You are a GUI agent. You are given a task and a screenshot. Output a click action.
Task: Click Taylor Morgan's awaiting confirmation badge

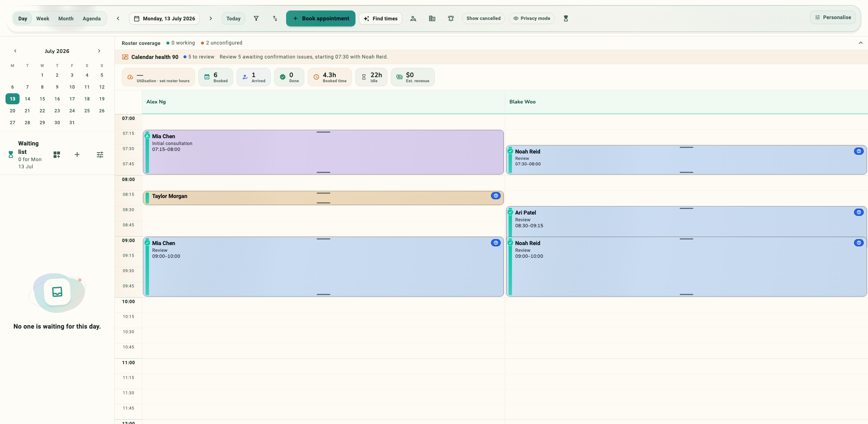[496, 196]
